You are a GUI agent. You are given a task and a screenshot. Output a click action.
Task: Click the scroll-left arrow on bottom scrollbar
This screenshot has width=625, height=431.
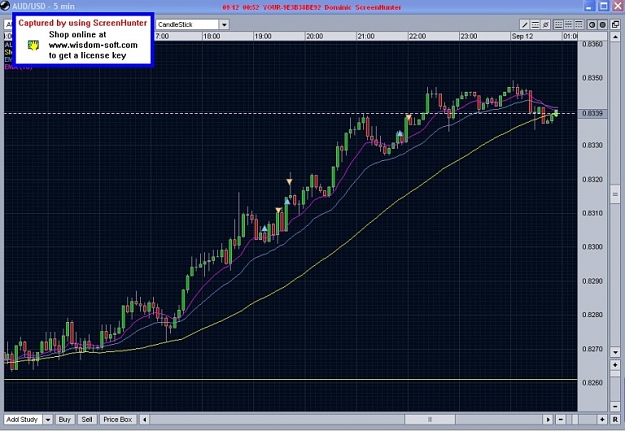145,419
